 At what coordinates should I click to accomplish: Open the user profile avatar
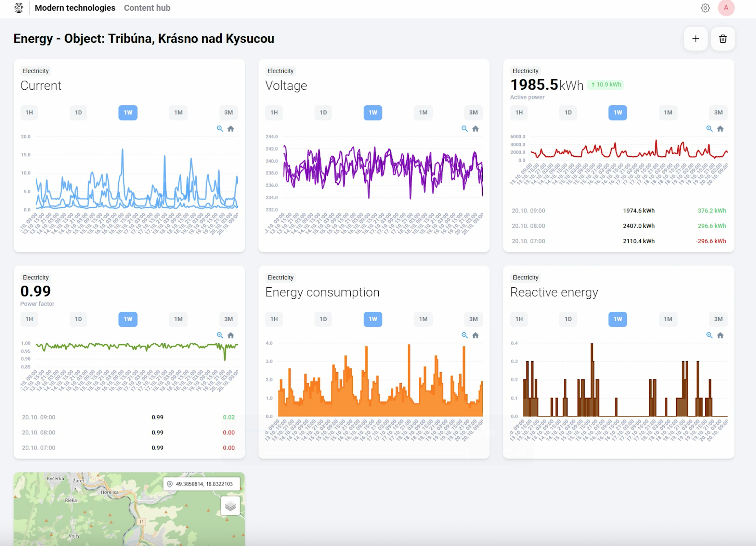coord(727,8)
